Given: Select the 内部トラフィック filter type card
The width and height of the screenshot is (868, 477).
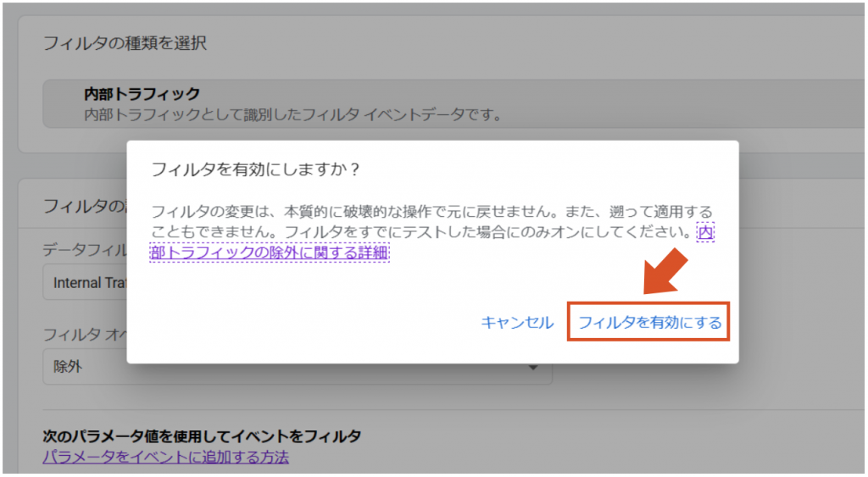Looking at the screenshot, I should 453,103.
